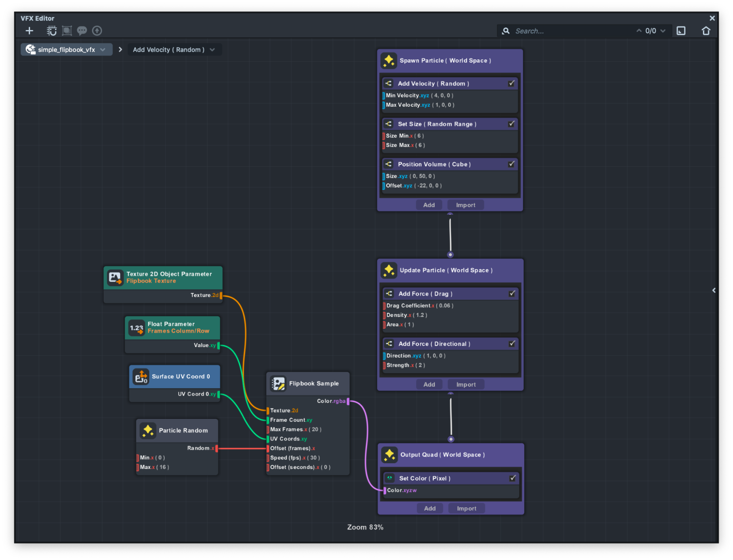
Task: Click the comment bubble icon
Action: 82,31
